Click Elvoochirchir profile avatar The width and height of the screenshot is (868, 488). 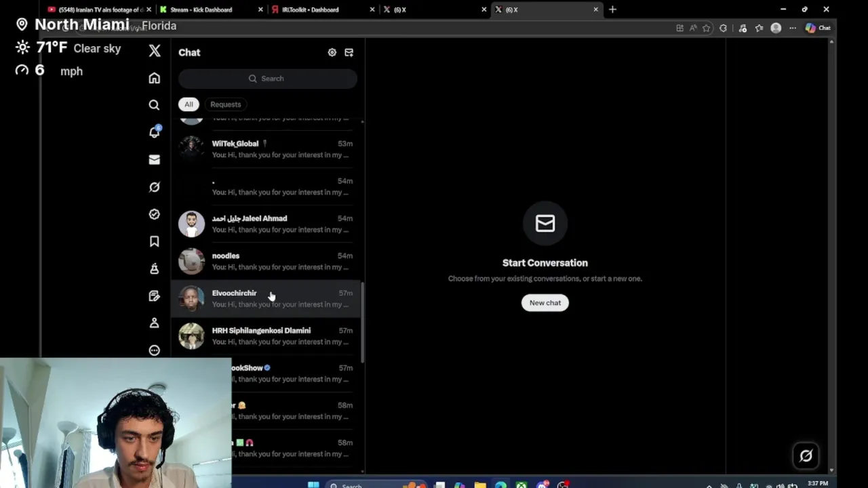tap(191, 298)
